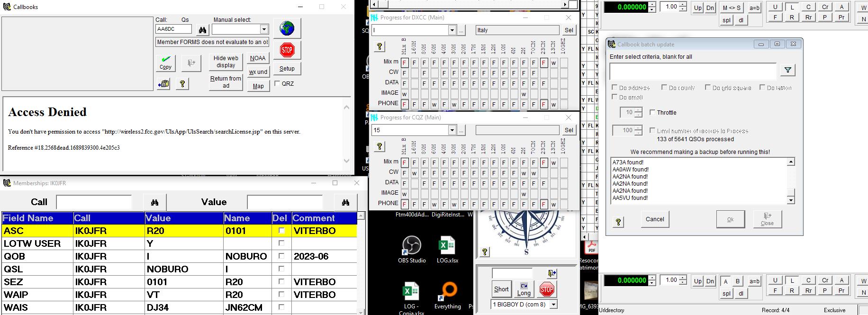Click the horizontal scrollbar above Progress for DXCC
The height and width of the screenshot is (315, 868).
(474, 4)
